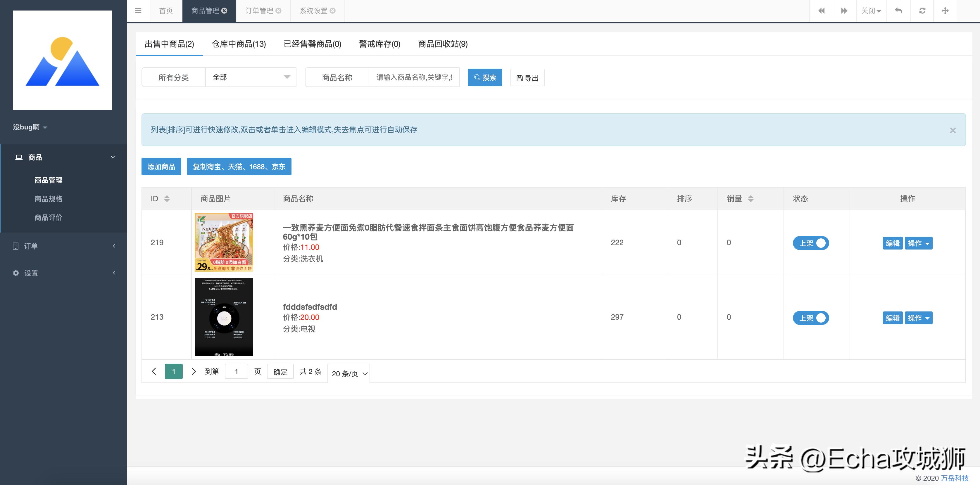Click the back navigation double-arrow icon

822,11
